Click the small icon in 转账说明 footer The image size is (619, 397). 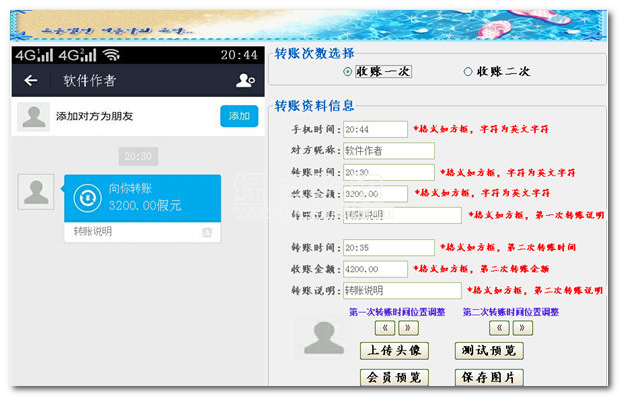pos(207,232)
